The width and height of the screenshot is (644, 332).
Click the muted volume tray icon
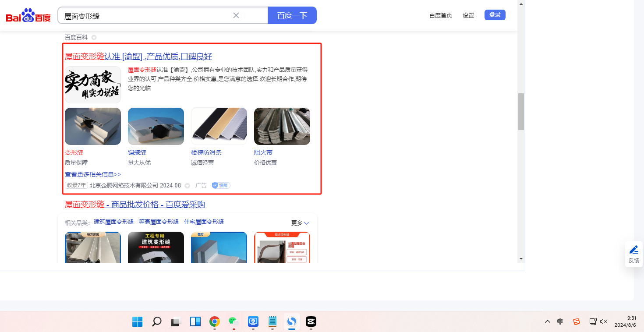click(x=604, y=321)
